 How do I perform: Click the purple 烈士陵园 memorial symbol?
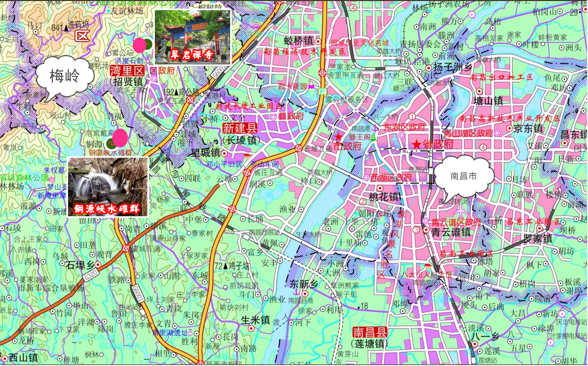311,85
